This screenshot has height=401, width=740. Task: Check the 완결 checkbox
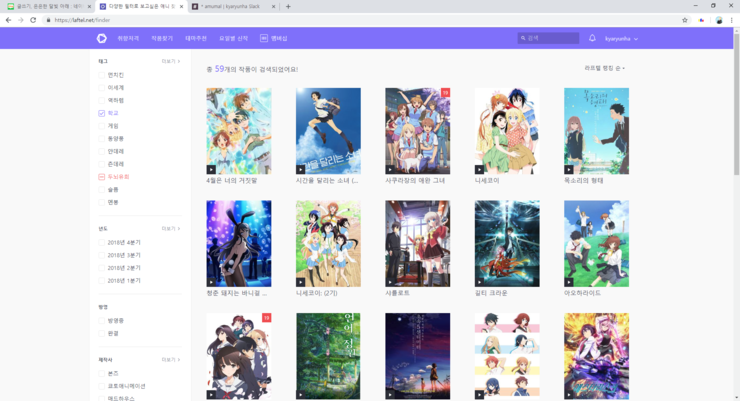pyautogui.click(x=101, y=334)
